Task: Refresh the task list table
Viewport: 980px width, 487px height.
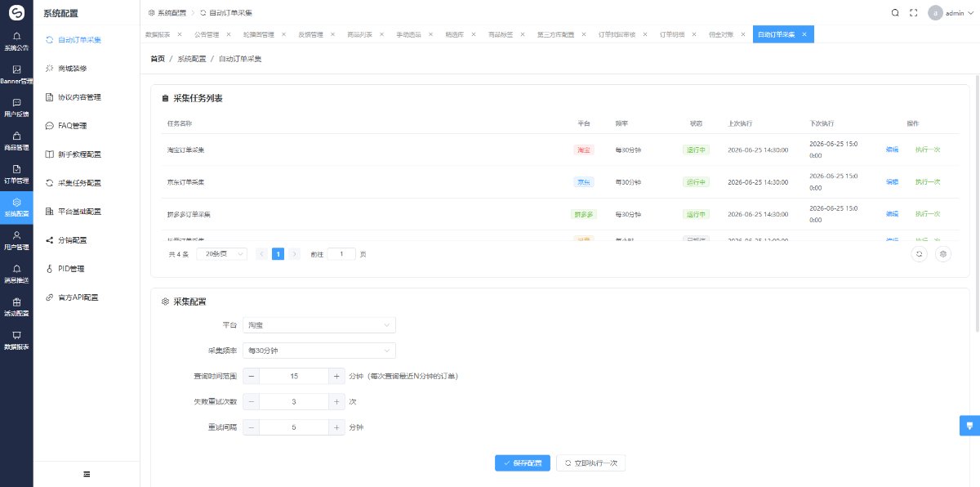Action: click(x=920, y=254)
